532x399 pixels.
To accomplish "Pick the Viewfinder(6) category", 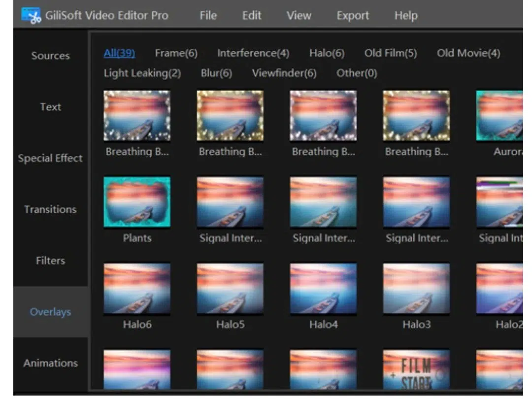I will [x=284, y=73].
